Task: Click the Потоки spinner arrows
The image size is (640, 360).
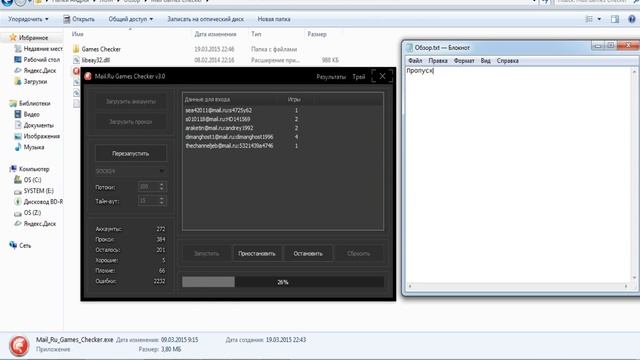Action: [162, 187]
